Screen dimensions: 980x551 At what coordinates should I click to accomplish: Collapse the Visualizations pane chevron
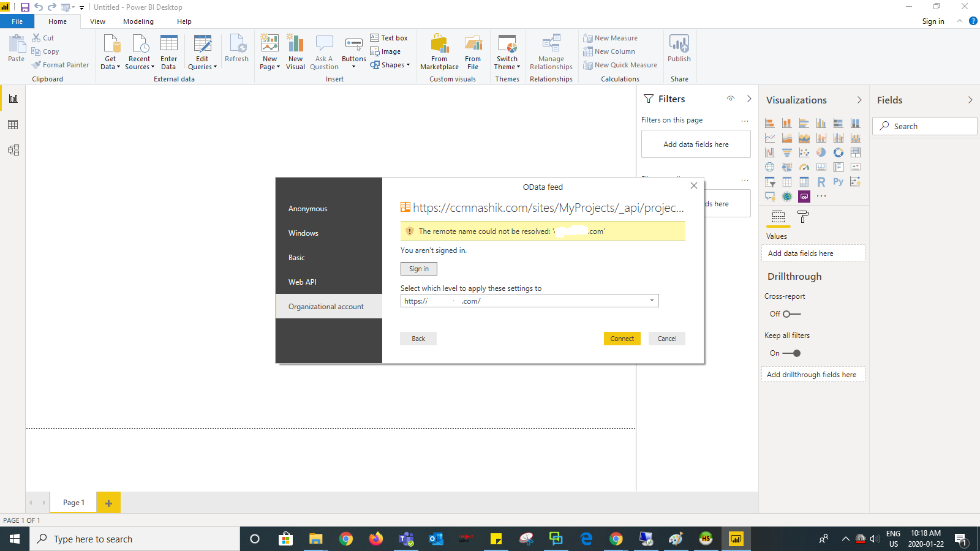(859, 100)
